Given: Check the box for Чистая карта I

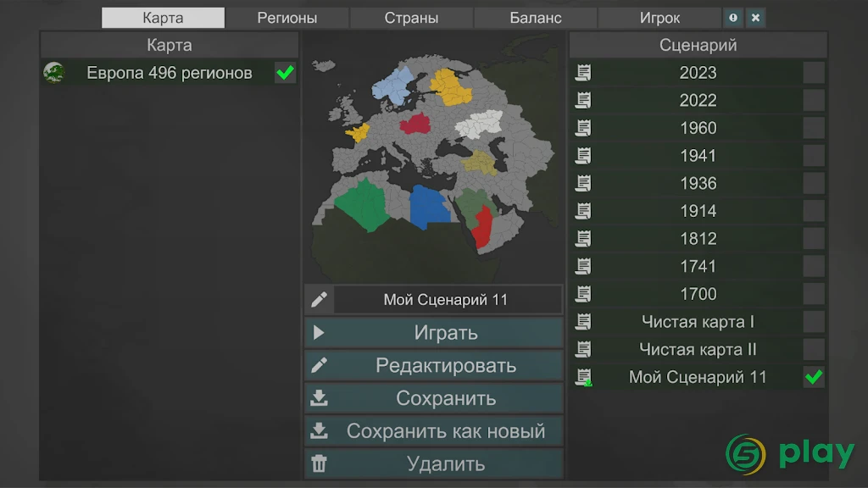Looking at the screenshot, I should pyautogui.click(x=814, y=321).
